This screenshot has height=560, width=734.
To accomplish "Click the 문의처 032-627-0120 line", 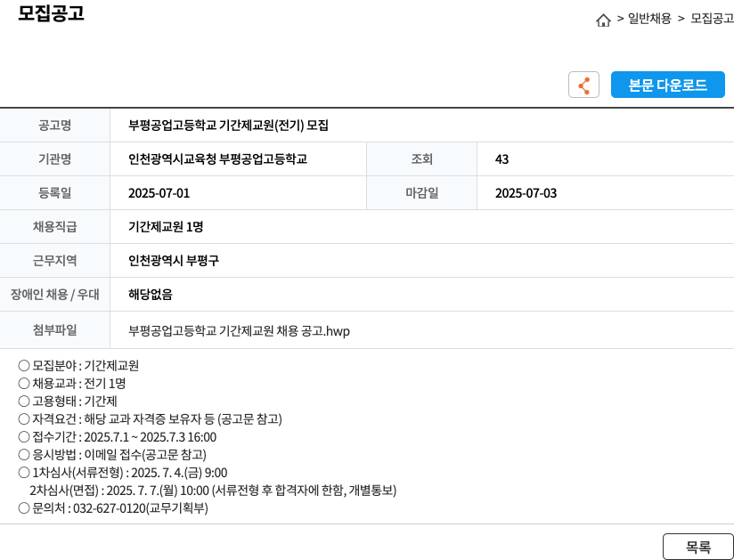I will (113, 508).
